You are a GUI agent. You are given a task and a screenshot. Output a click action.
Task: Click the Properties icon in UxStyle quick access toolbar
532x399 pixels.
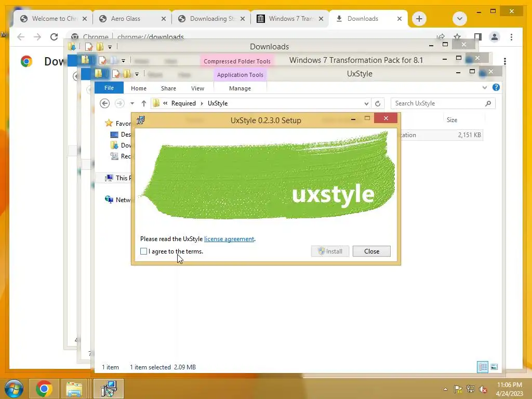click(x=116, y=74)
